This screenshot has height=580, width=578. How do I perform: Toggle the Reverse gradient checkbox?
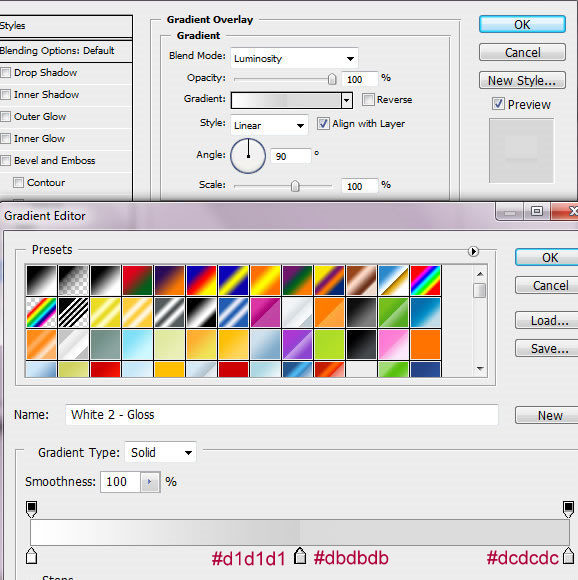(x=368, y=100)
